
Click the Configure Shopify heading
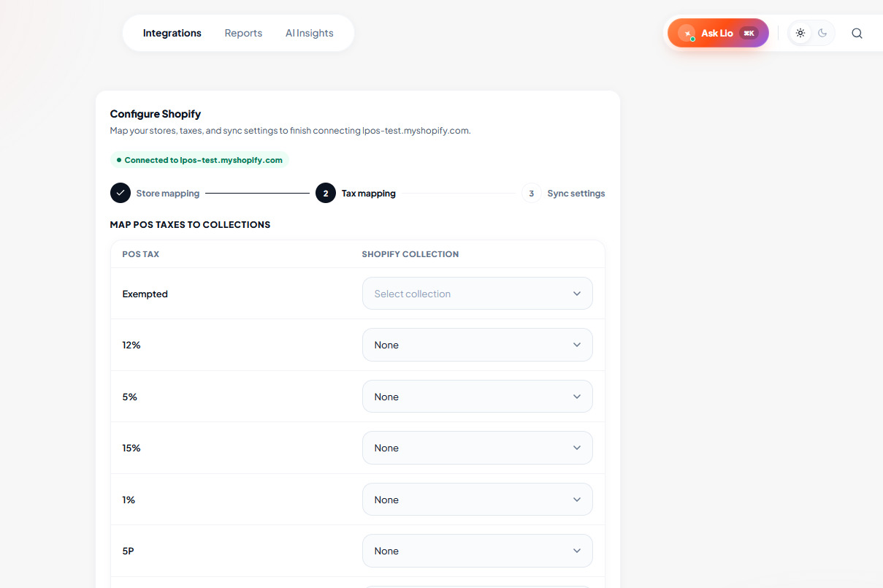tap(156, 114)
